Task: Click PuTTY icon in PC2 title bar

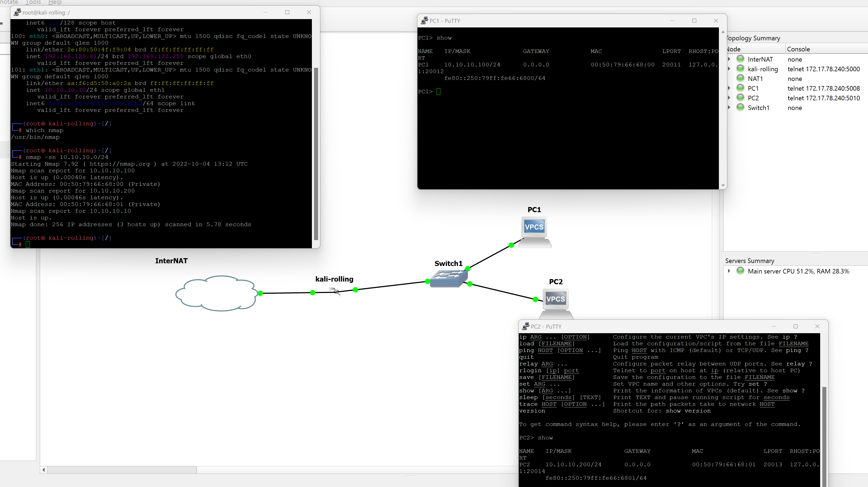Action: point(525,326)
